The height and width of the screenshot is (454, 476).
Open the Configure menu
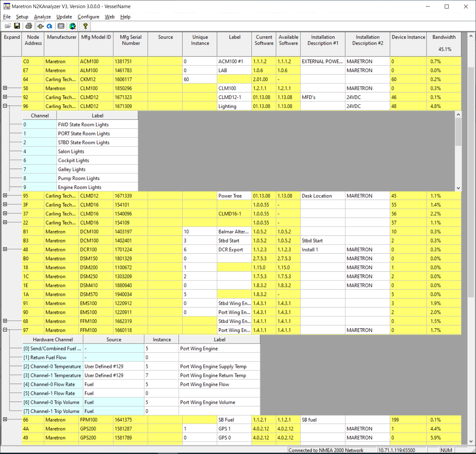88,17
